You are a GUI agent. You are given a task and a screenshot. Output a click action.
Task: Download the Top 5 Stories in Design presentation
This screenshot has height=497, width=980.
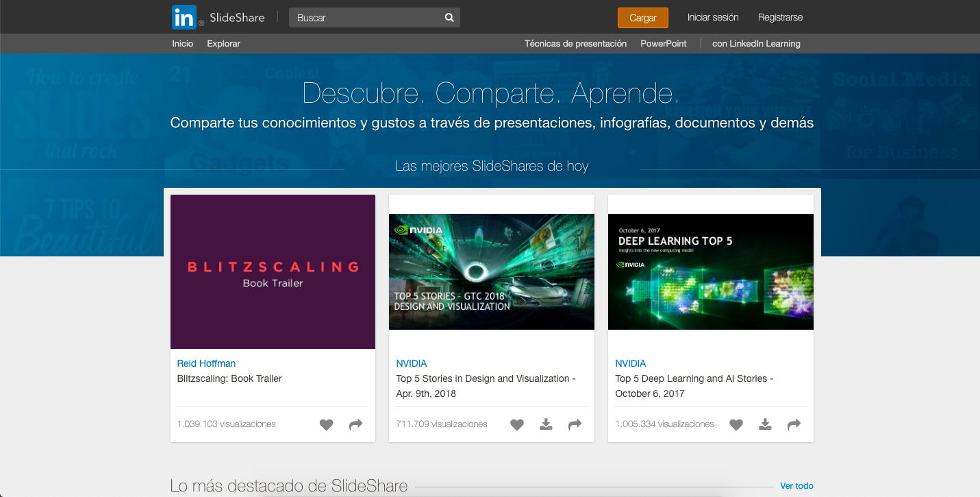[x=546, y=424]
